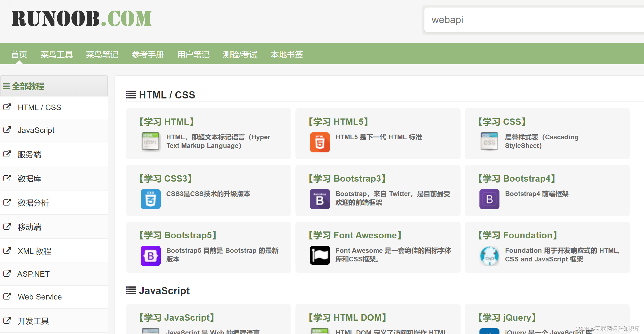
Task: Click external-link icon next to Web Service
Action: (x=7, y=296)
